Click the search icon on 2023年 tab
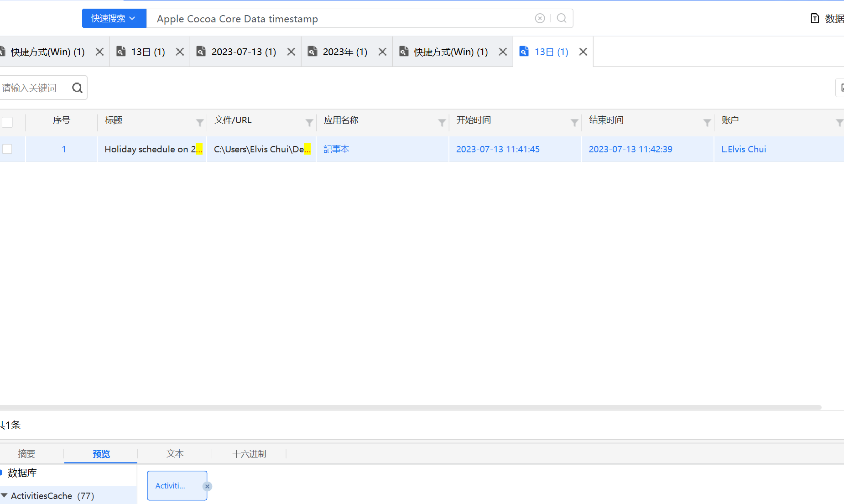The height and width of the screenshot is (504, 844). pos(313,51)
